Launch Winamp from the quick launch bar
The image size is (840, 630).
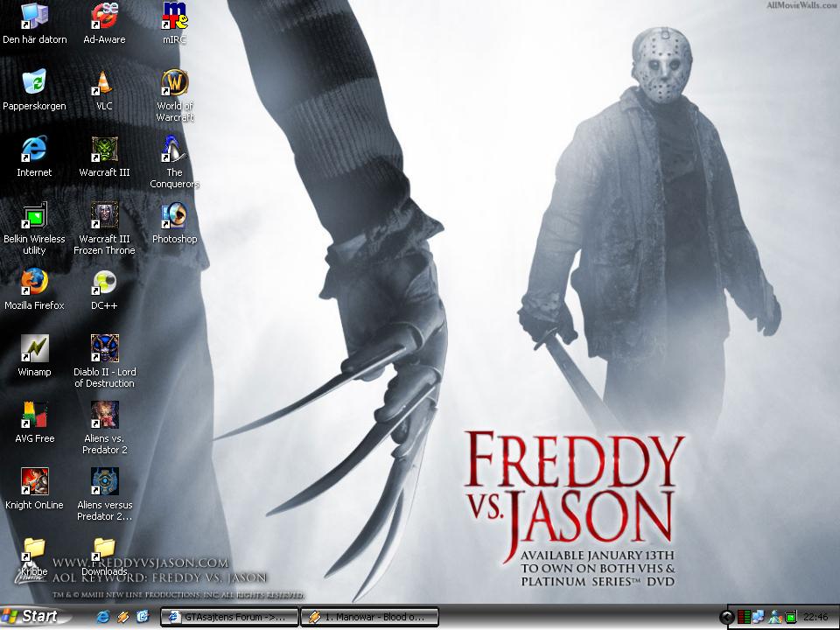pos(122,617)
